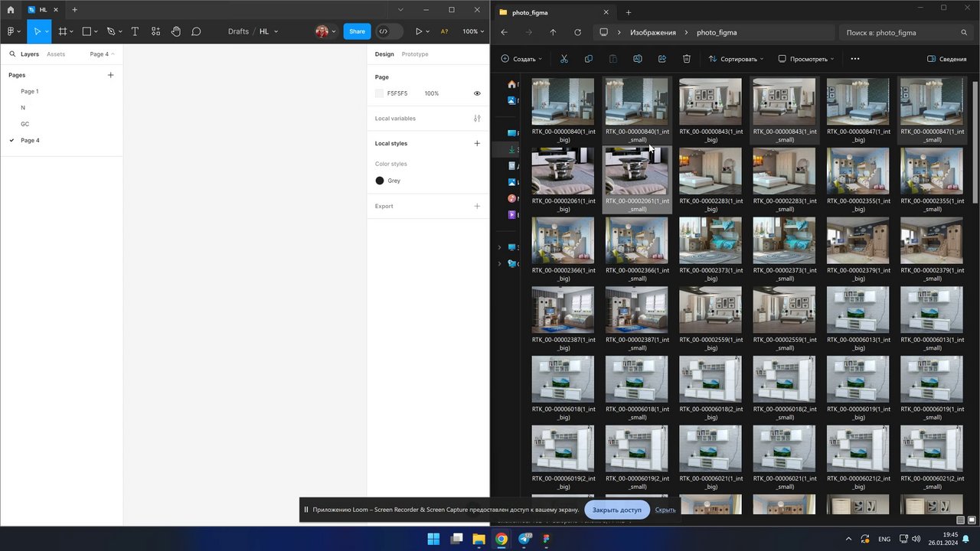The width and height of the screenshot is (980, 551).
Task: Click the F5F5F5 page color swatch
Action: (x=379, y=93)
